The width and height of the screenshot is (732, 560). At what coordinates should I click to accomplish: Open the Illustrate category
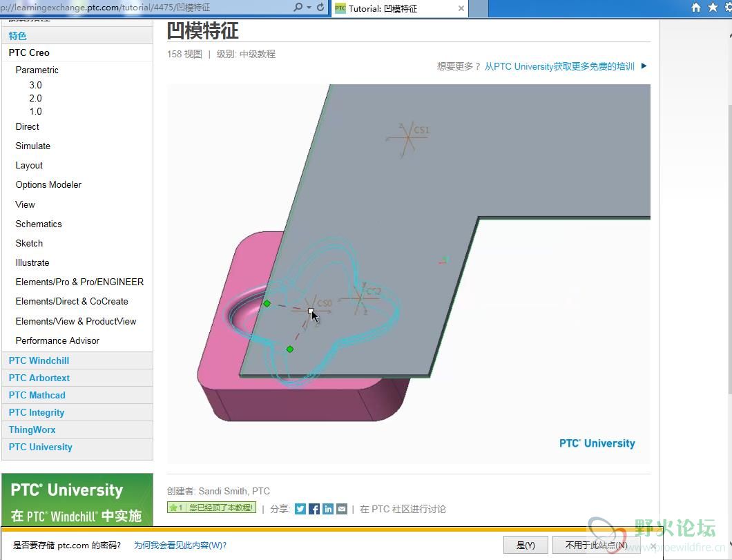32,262
